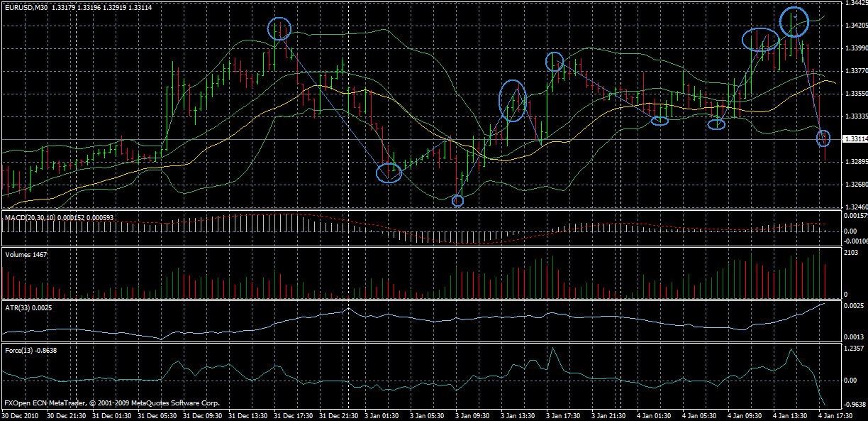Select the blue trendline connecting the circles
This screenshot has height=421, width=868.
333,99
